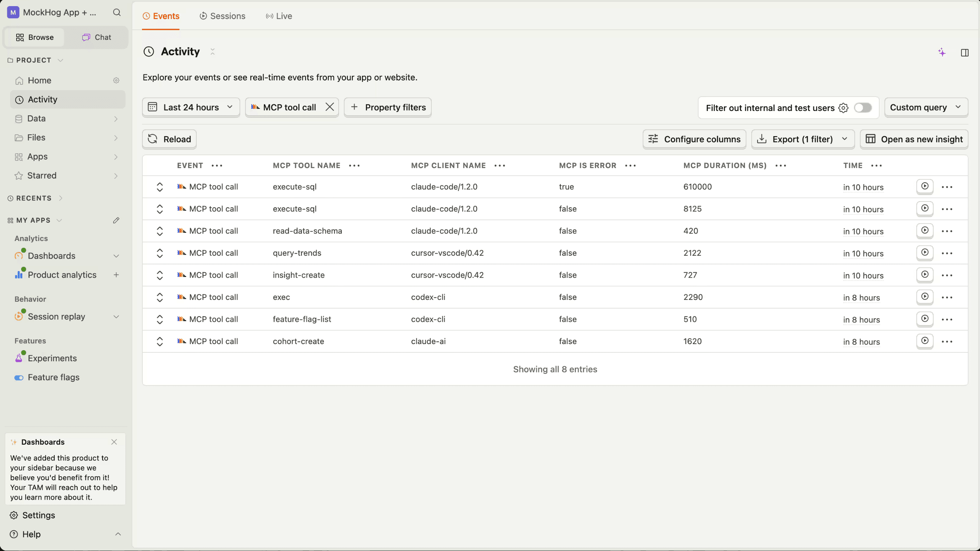The width and height of the screenshot is (980, 551).
Task: Open the Export (1 filter) dropdown
Action: tap(803, 139)
